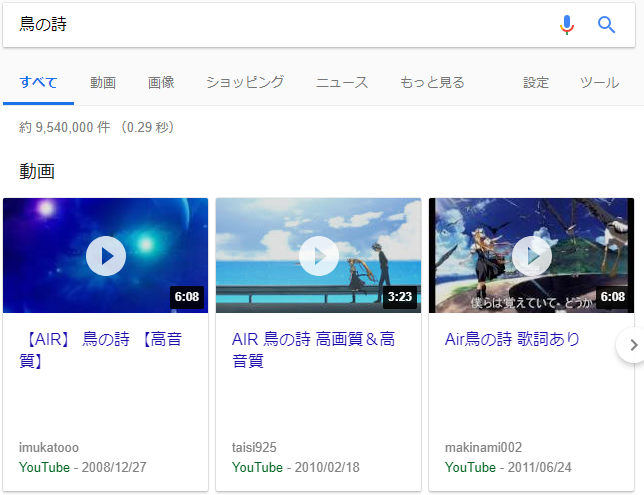Click the thumbnail with birds and a girl
Screen dimensions: 644x495
point(531,256)
